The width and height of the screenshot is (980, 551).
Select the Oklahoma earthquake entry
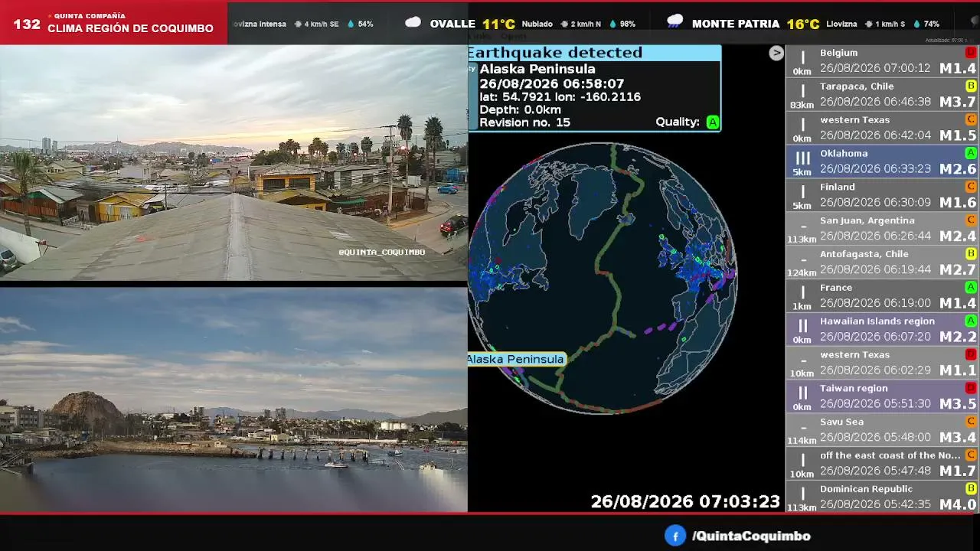[883, 161]
